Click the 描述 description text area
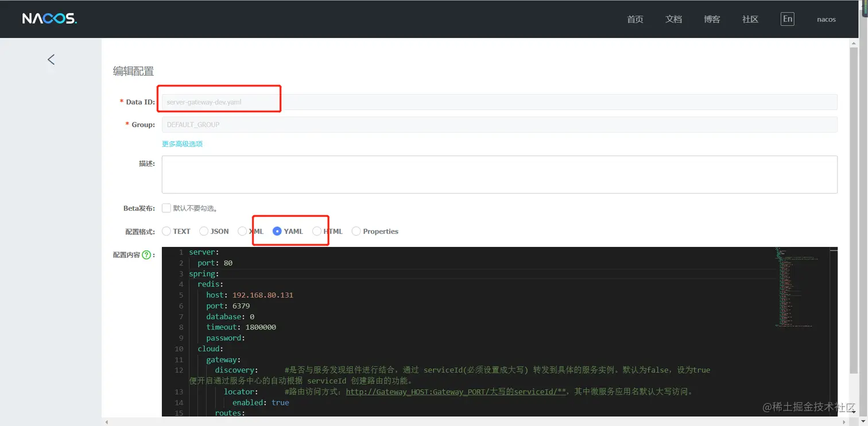The width and height of the screenshot is (868, 426). 499,175
